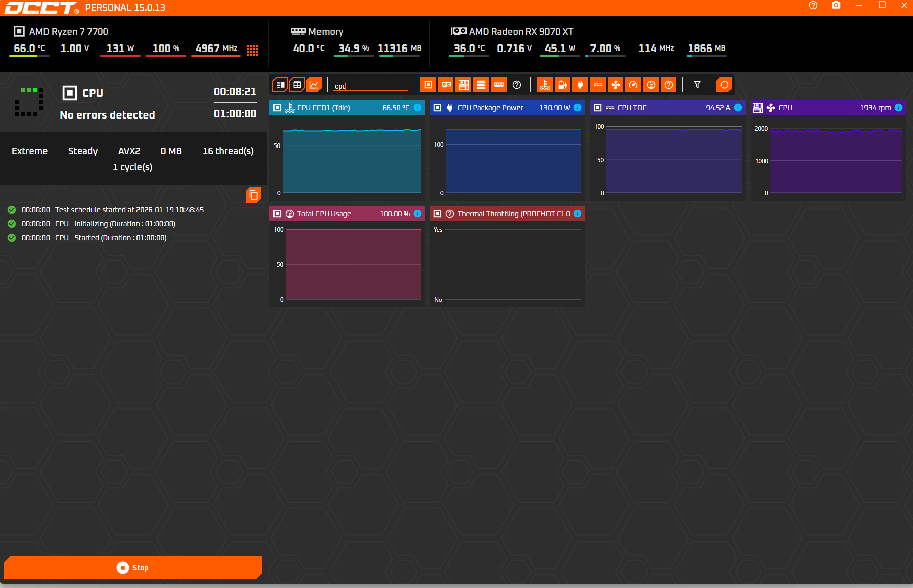Show info for CPU TDC sensor
This screenshot has width=913, height=588.
click(x=738, y=108)
